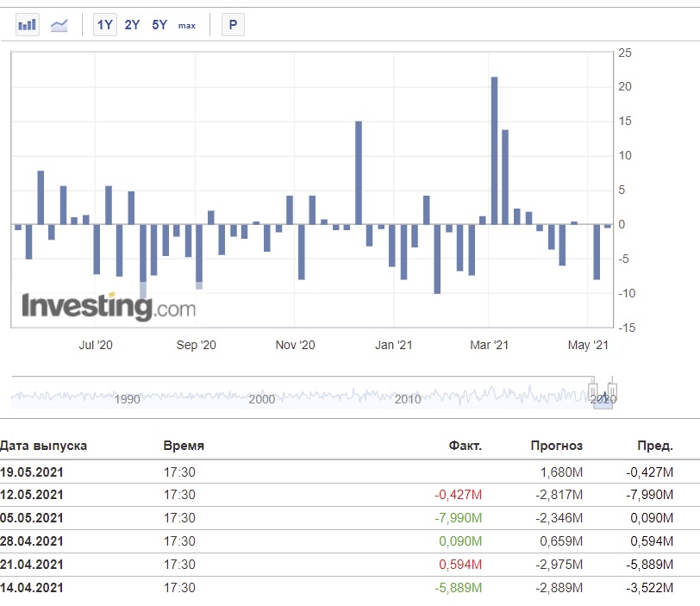
Task: Switch to bar chart view icon
Action: pos(28,24)
